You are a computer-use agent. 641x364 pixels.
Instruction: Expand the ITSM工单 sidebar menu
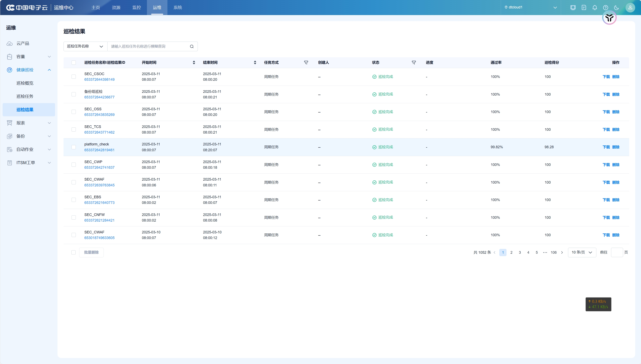(49, 163)
